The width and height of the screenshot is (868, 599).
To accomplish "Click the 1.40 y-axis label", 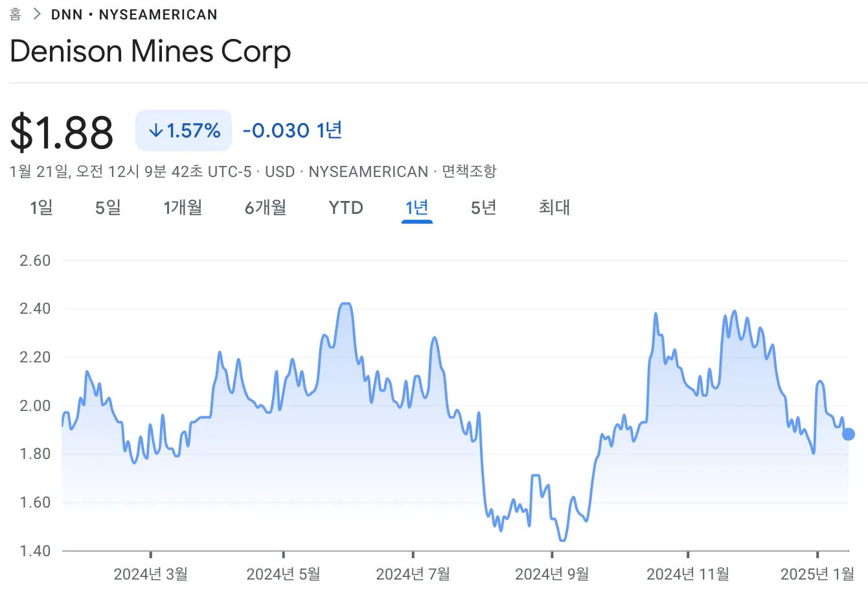I will pos(35,551).
